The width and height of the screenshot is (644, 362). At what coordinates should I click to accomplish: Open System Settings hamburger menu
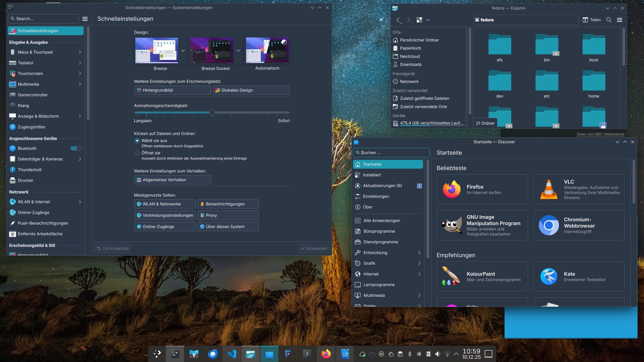click(85, 19)
